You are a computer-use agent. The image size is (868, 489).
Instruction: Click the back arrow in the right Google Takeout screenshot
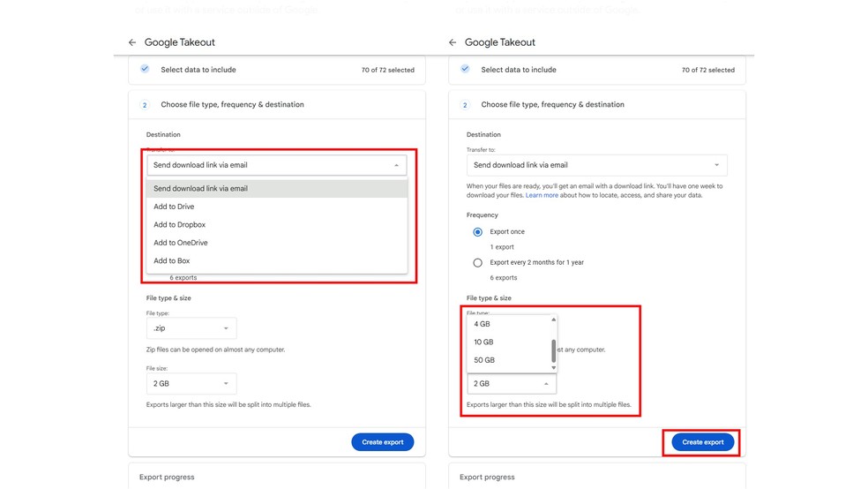click(453, 42)
